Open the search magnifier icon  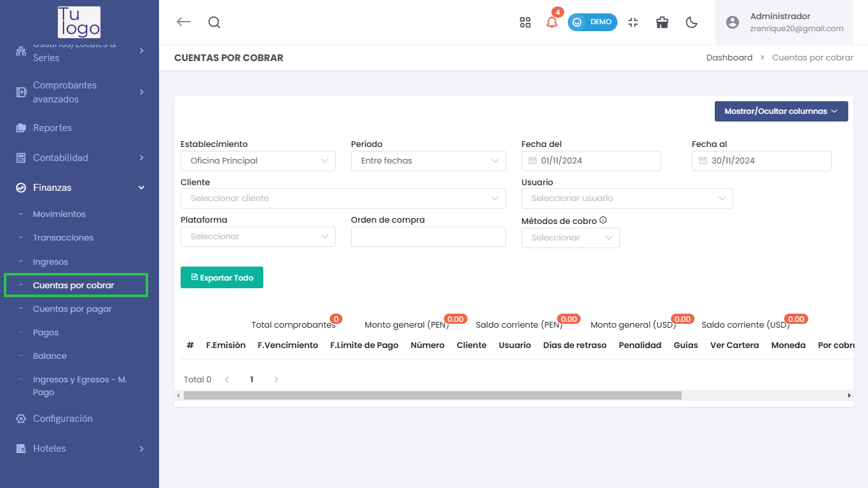pyautogui.click(x=214, y=22)
